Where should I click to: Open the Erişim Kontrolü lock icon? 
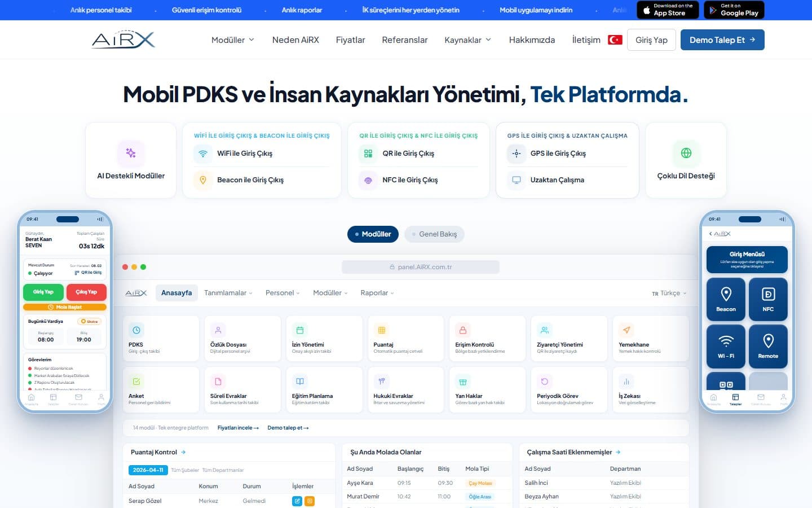(463, 330)
